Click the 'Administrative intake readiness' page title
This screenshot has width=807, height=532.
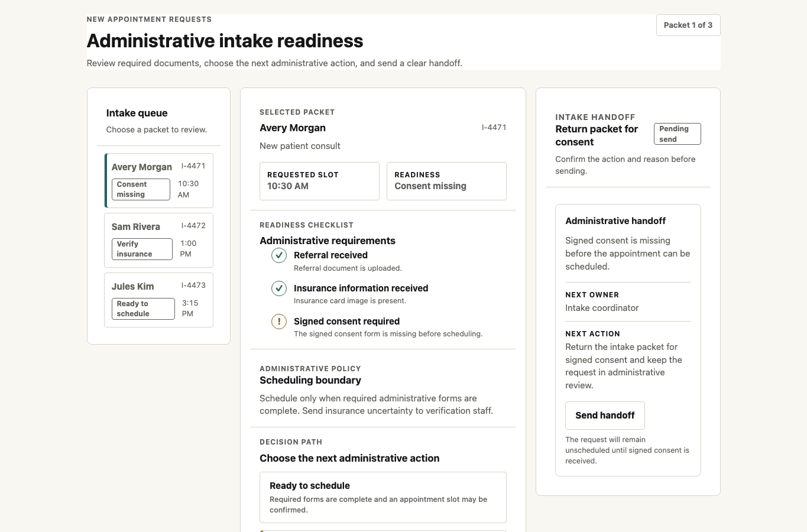point(225,41)
